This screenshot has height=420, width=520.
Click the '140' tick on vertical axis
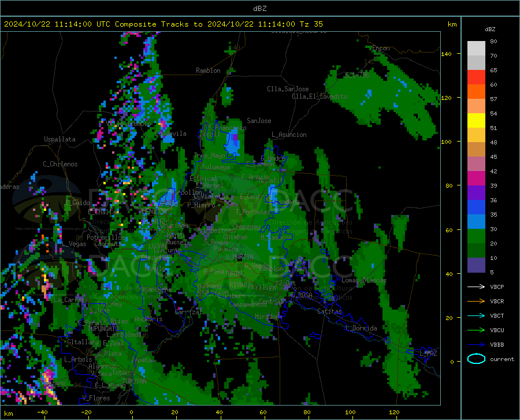[x=446, y=54]
